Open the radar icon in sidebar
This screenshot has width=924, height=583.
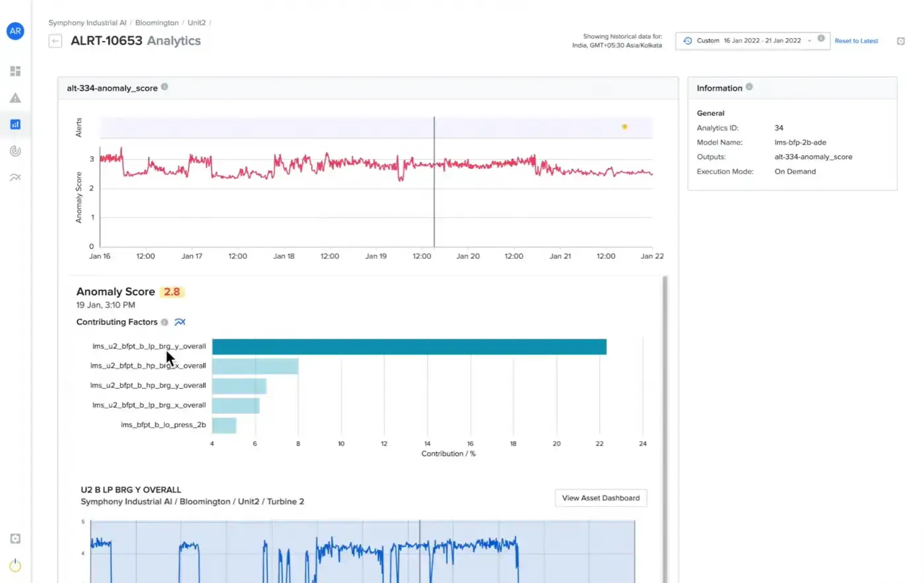tap(15, 151)
